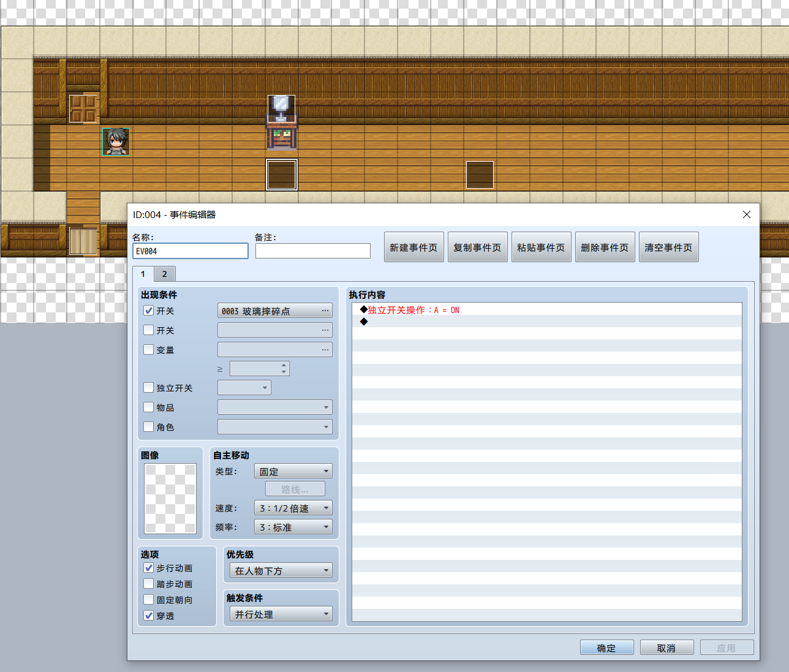Select the mirror event above the dresser
789x672 pixels.
(x=282, y=108)
